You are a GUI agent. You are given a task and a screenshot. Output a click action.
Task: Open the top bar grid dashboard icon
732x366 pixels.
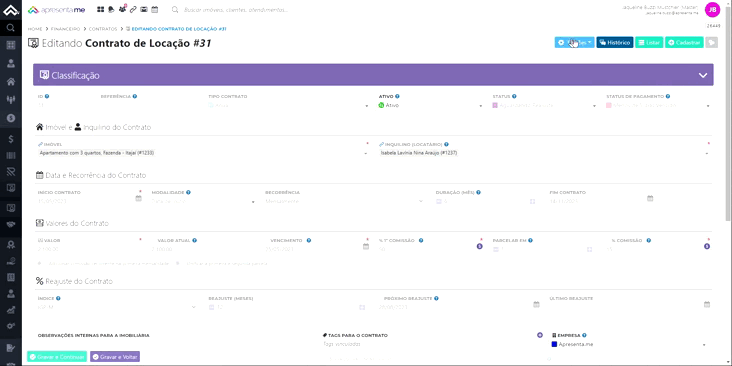[100, 9]
